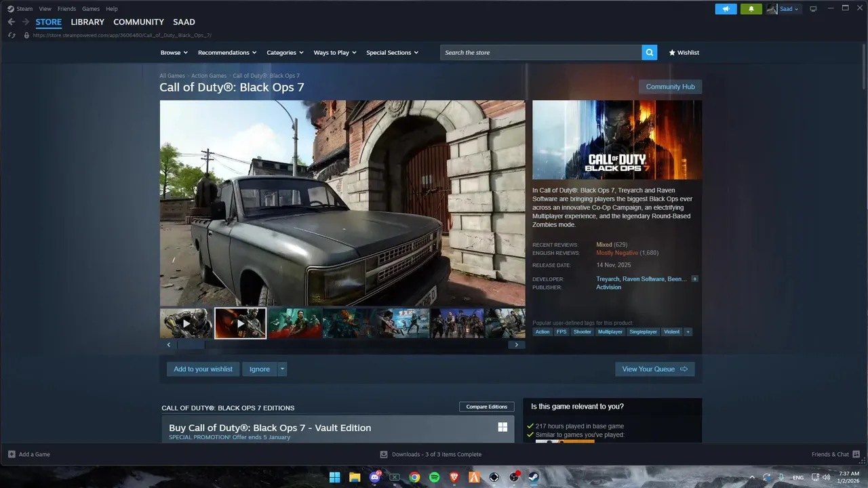Expand the Recommendations dropdown
This screenshot has width=868, height=488.
click(x=227, y=53)
